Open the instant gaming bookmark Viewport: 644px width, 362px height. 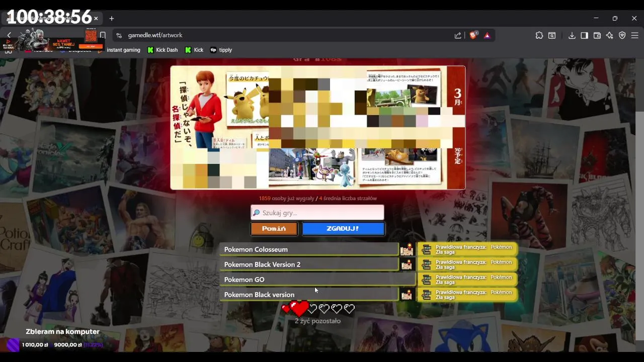[x=120, y=50]
